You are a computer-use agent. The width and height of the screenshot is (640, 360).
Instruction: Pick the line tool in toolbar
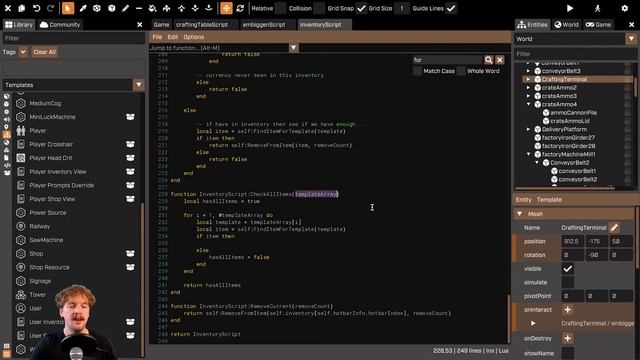coord(139,8)
